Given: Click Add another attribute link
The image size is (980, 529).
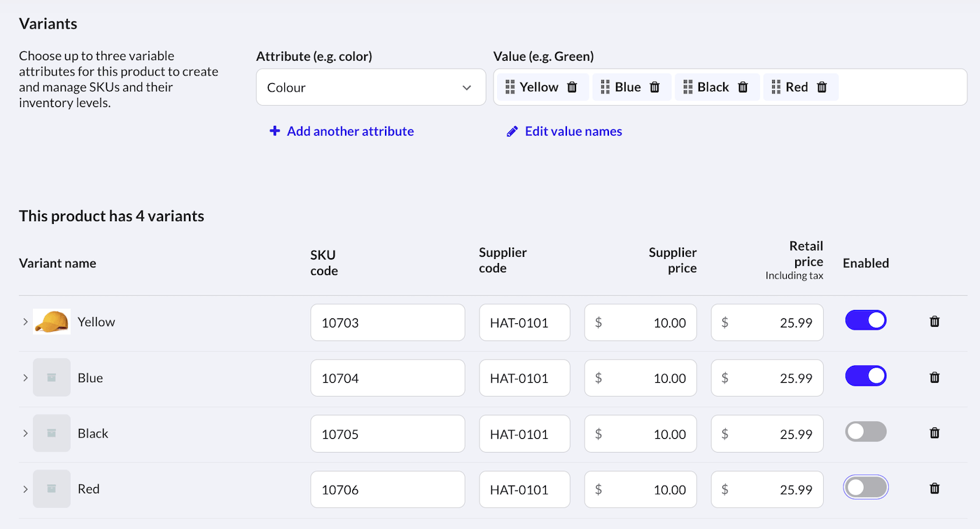Looking at the screenshot, I should [342, 131].
